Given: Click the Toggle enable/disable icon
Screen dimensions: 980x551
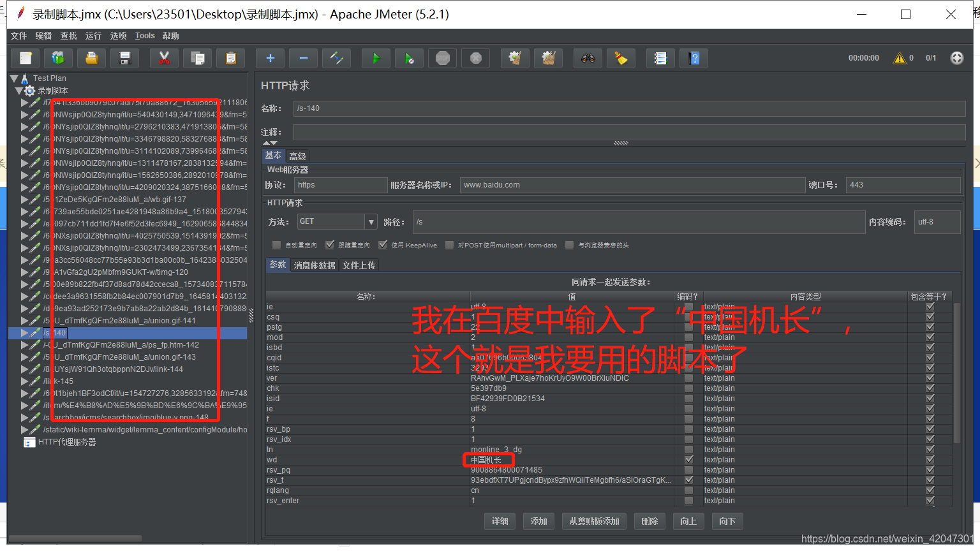Looking at the screenshot, I should (x=337, y=58).
